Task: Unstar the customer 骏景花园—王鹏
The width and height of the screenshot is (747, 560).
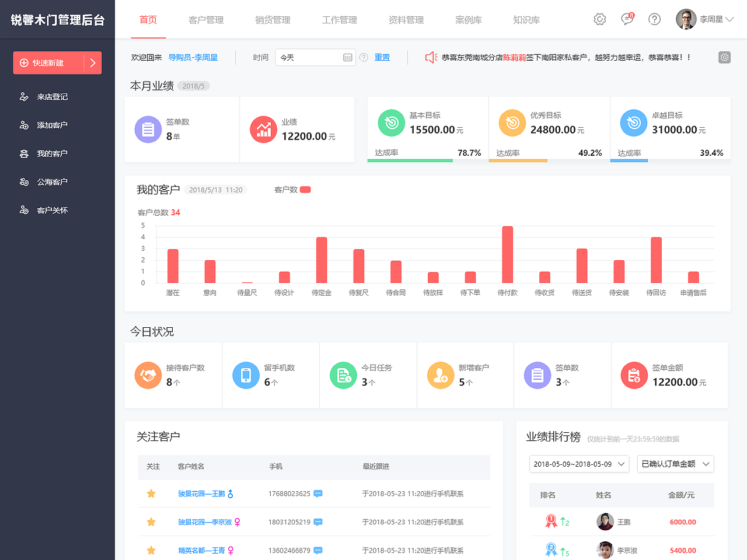Action: tap(152, 493)
